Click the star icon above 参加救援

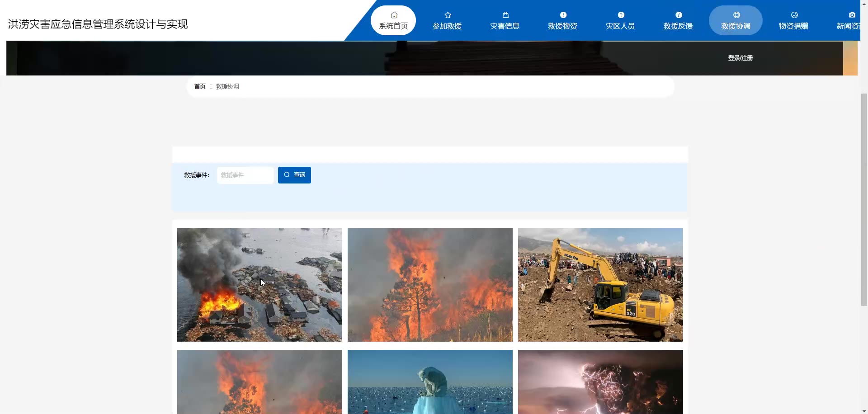448,15
